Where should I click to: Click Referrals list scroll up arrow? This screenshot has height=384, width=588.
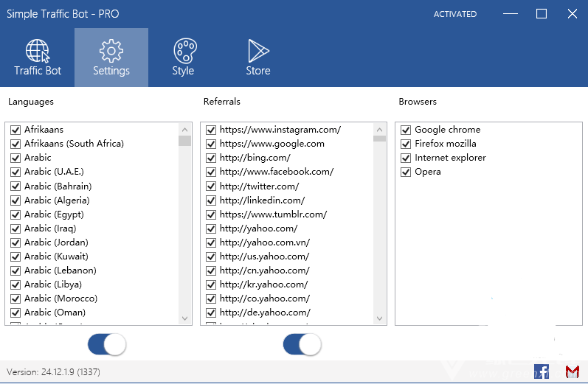[x=379, y=130]
